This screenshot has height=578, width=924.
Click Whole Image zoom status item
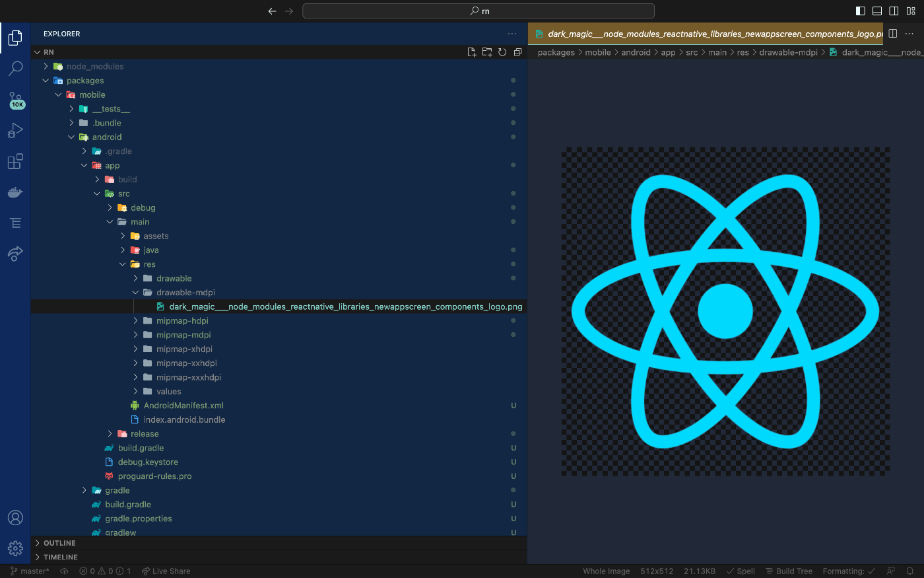[x=606, y=571]
